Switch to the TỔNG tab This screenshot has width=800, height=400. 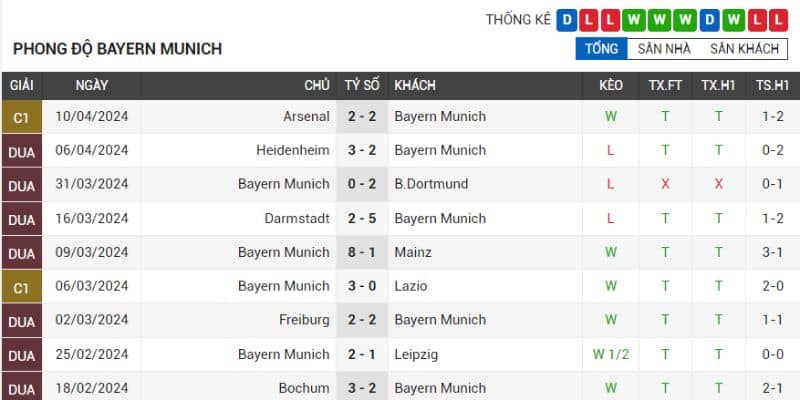coord(601,48)
